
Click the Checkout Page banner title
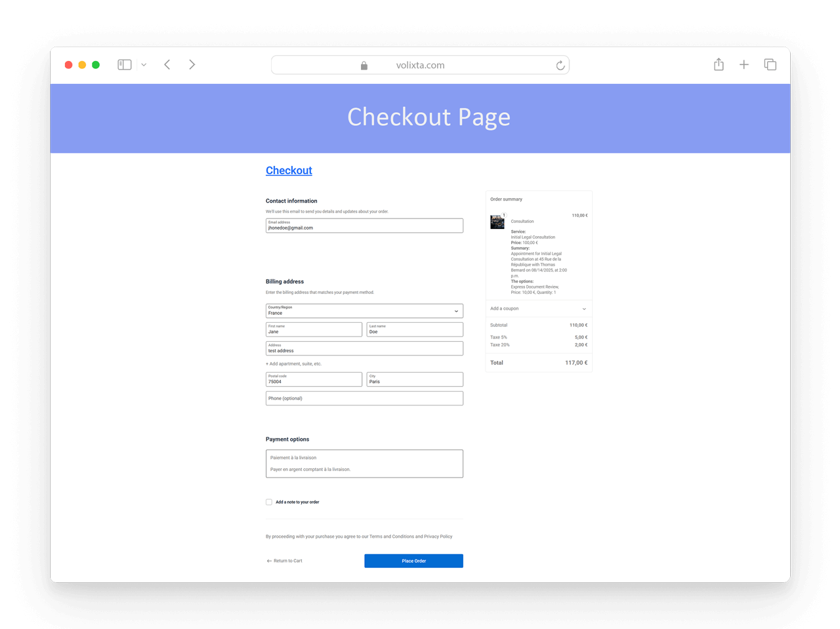coord(429,117)
